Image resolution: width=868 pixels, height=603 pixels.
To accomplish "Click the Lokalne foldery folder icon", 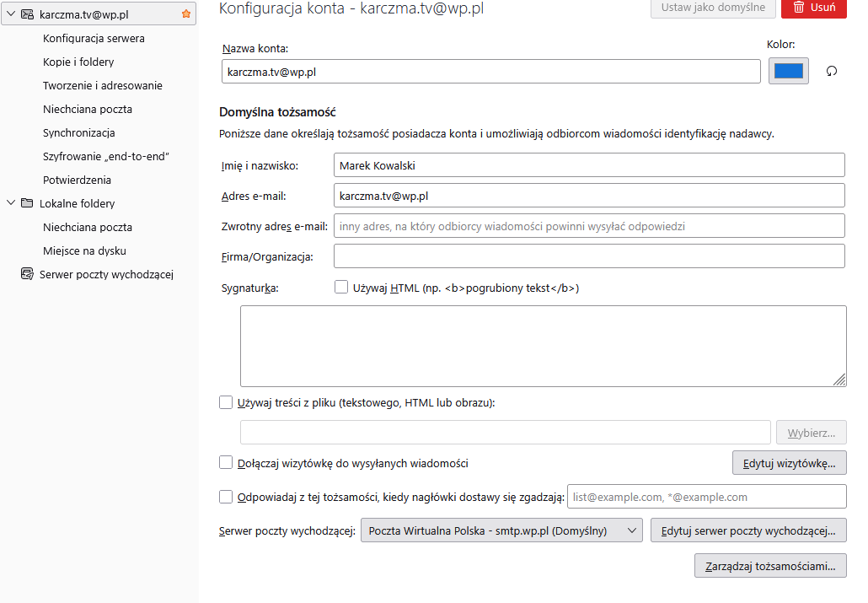I will (27, 203).
